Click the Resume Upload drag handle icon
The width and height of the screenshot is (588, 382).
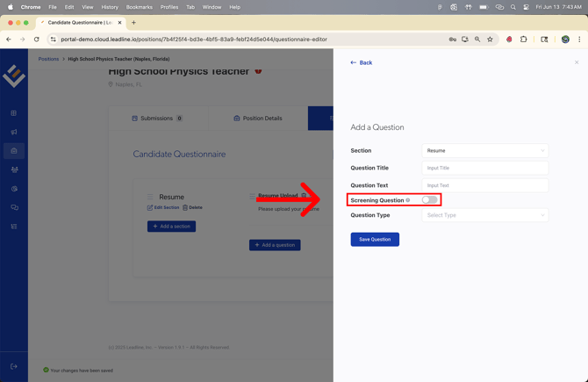pos(252,196)
